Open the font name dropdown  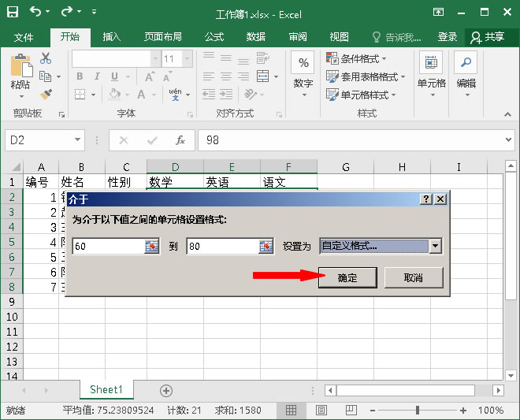tap(155, 59)
